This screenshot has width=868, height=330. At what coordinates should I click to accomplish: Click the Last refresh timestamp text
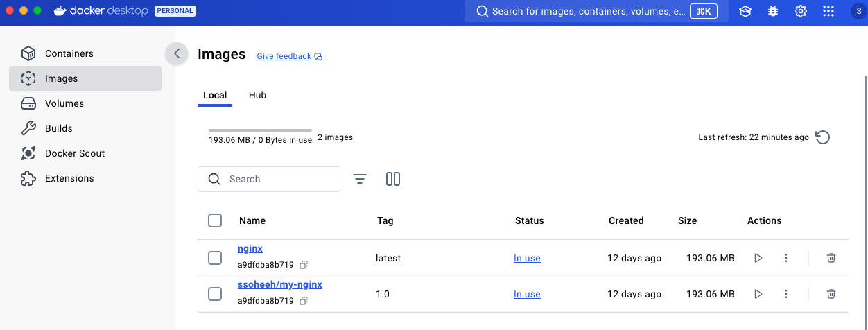click(x=754, y=137)
